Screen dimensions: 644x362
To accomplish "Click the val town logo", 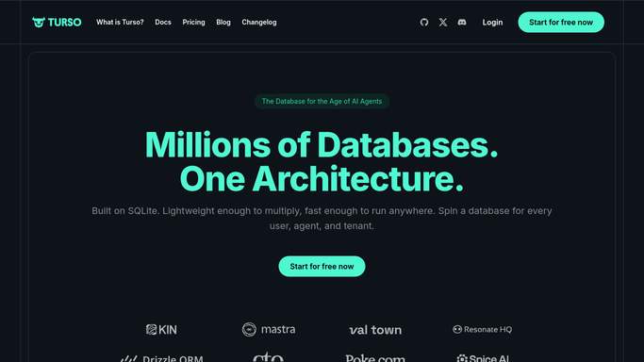I will [375, 330].
